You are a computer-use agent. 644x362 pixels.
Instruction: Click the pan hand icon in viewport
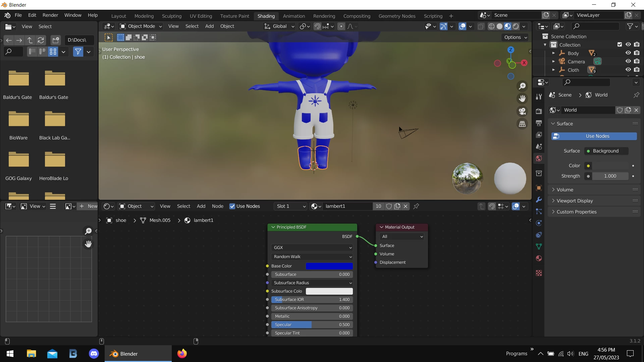[x=522, y=99]
